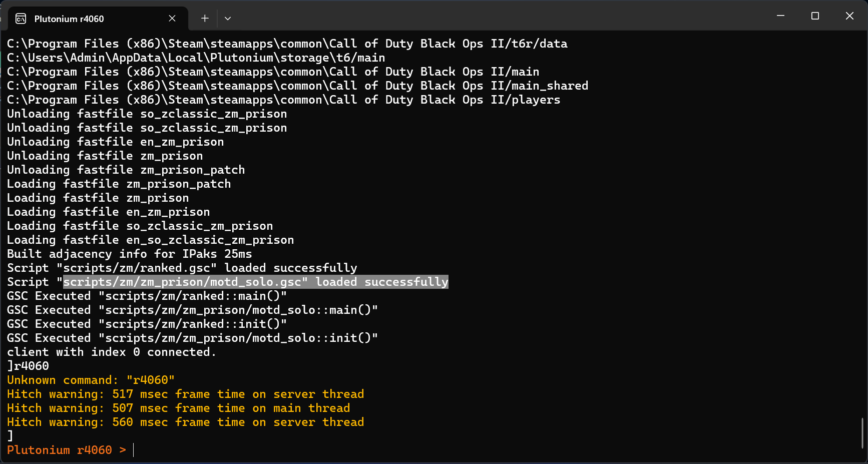Close the terminal window
This screenshot has width=868, height=464.
point(849,16)
